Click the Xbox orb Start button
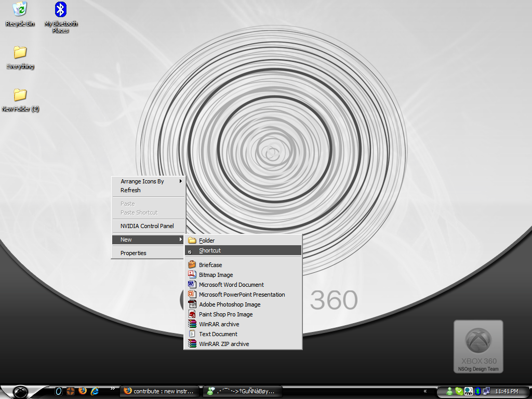Screen dimensions: 532x399 point(20,392)
